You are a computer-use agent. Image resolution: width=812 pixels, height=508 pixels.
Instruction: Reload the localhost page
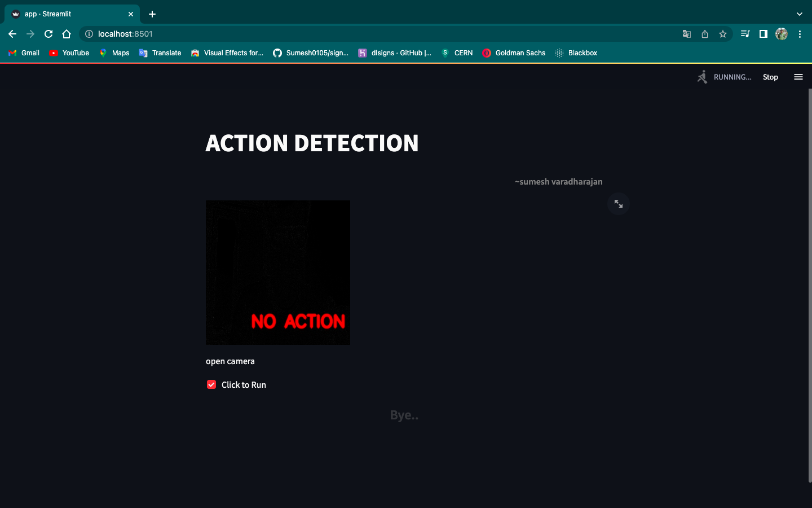click(x=48, y=34)
